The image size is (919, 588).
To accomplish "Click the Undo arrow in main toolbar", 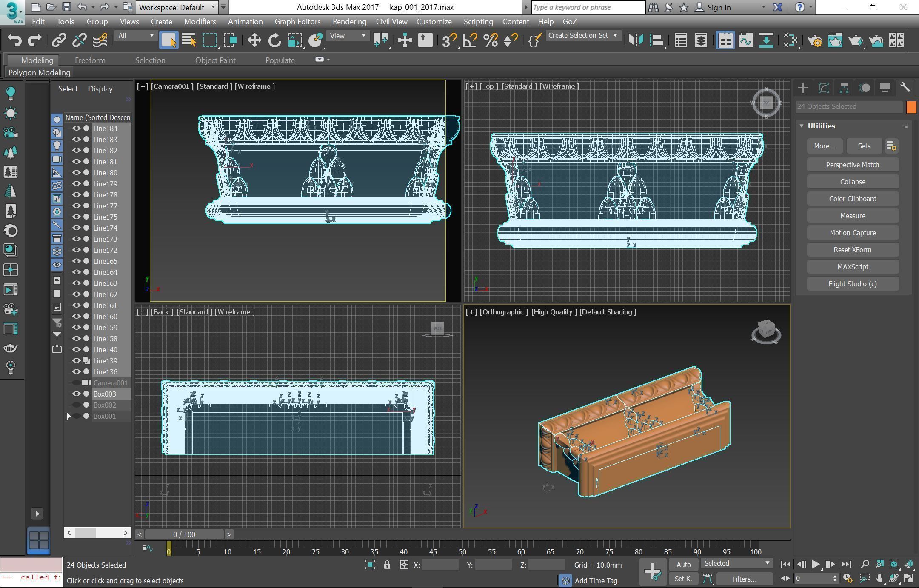I will pos(15,40).
